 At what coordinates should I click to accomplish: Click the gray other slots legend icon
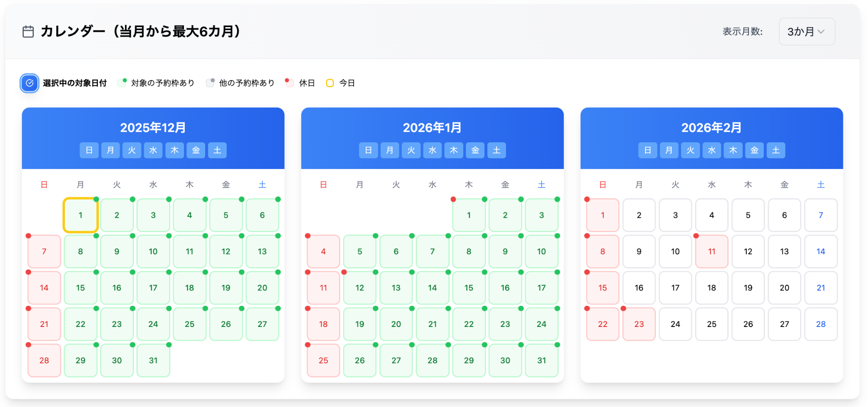210,83
